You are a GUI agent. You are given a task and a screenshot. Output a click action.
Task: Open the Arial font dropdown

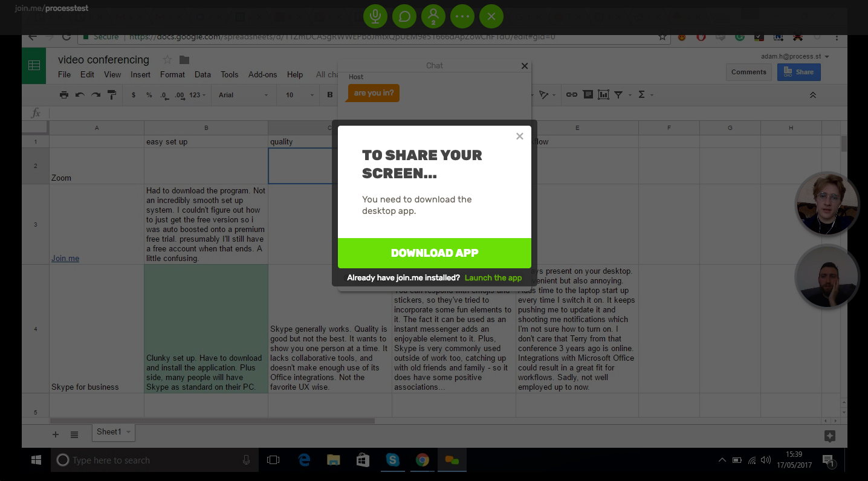[x=243, y=95]
